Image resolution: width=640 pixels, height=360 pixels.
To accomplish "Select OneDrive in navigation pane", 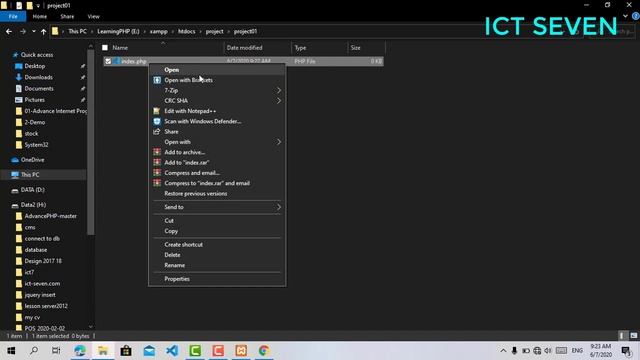I will pos(32,160).
